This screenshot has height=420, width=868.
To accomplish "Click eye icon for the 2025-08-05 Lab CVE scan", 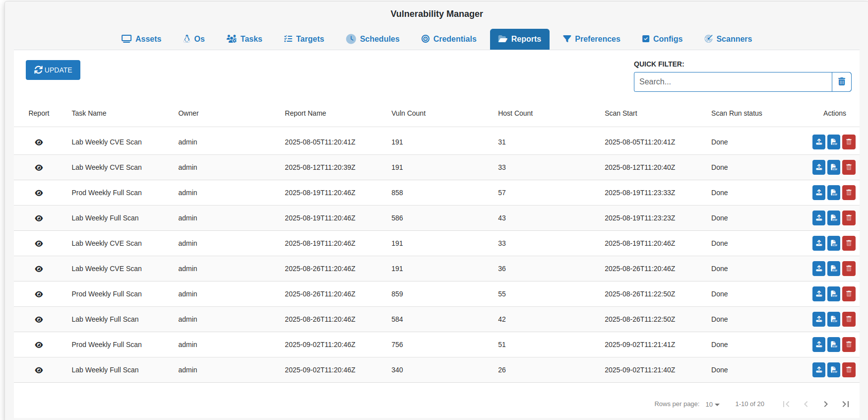I will coord(39,142).
